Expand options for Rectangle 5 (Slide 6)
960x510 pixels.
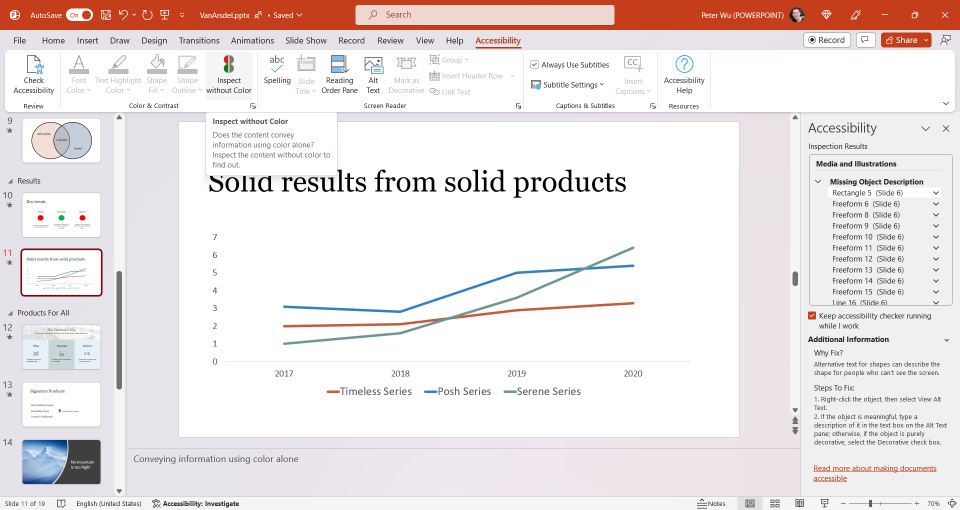tap(936, 193)
